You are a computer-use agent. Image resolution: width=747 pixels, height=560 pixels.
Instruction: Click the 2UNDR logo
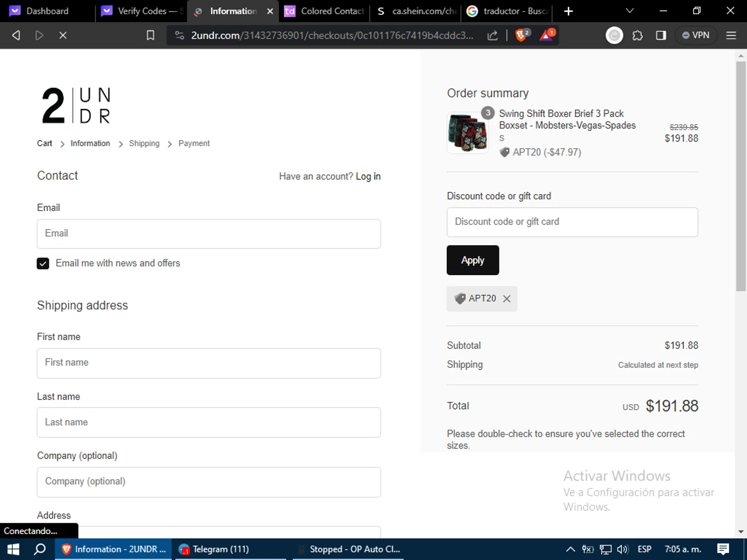76,106
